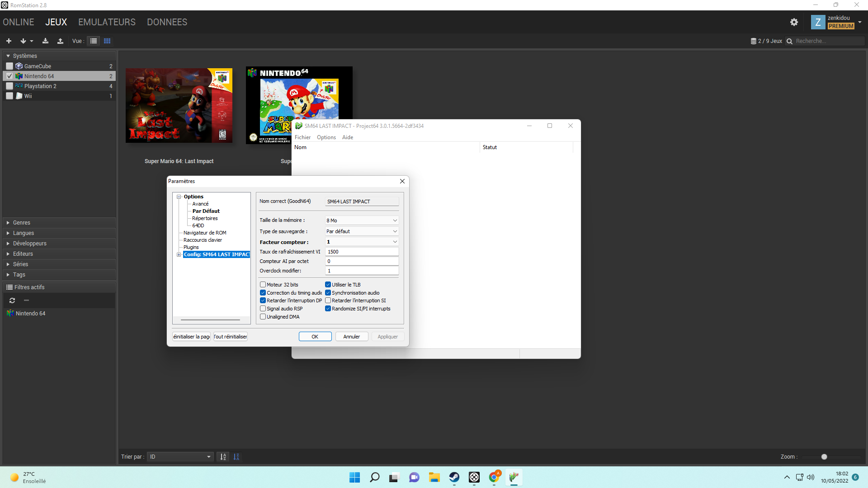This screenshot has height=488, width=868.
Task: Click the add game plus icon
Action: point(9,41)
